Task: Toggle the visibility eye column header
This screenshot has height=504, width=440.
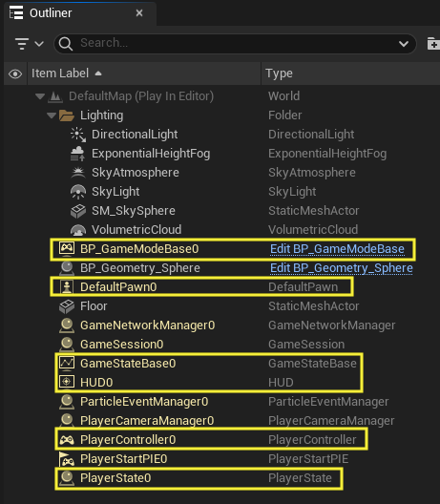Action: coord(15,73)
